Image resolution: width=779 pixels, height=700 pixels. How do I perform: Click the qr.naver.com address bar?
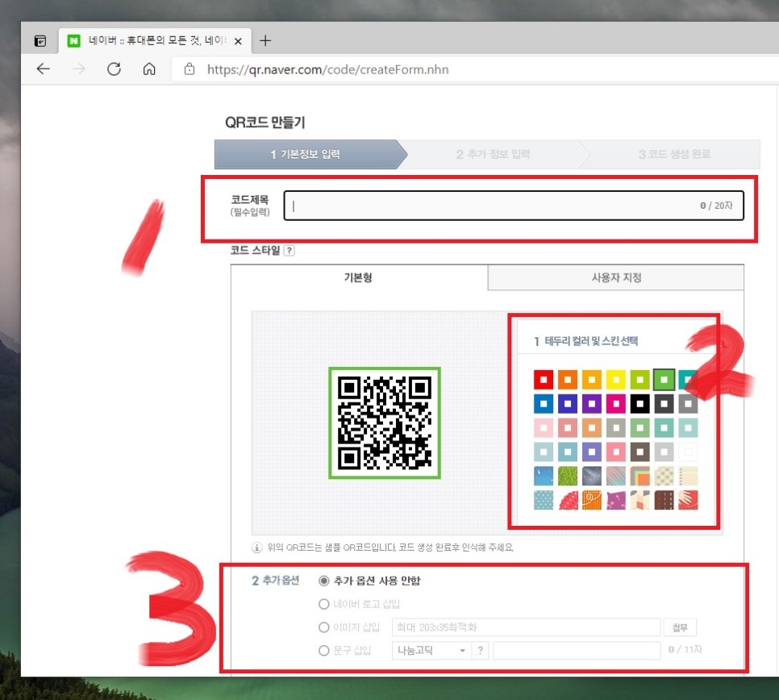click(x=328, y=69)
